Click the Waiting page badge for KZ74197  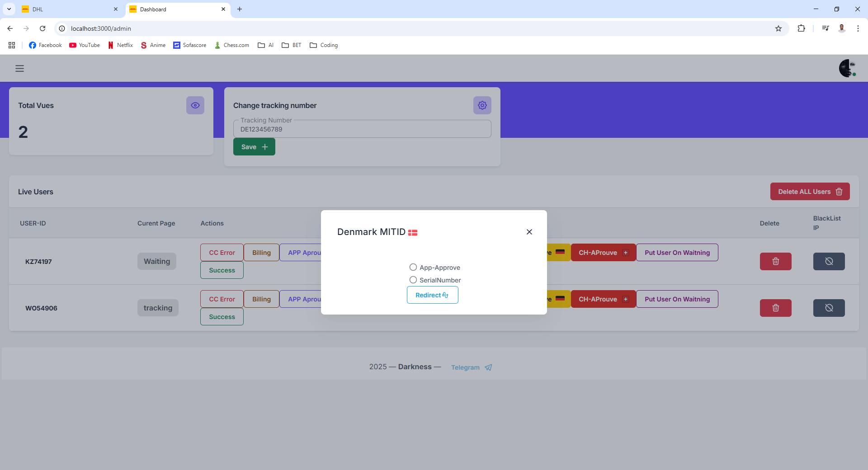(x=157, y=261)
